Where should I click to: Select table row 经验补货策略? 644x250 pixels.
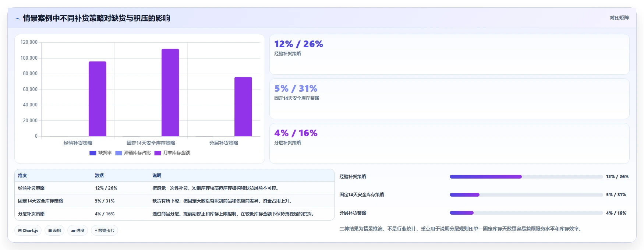coord(174,188)
